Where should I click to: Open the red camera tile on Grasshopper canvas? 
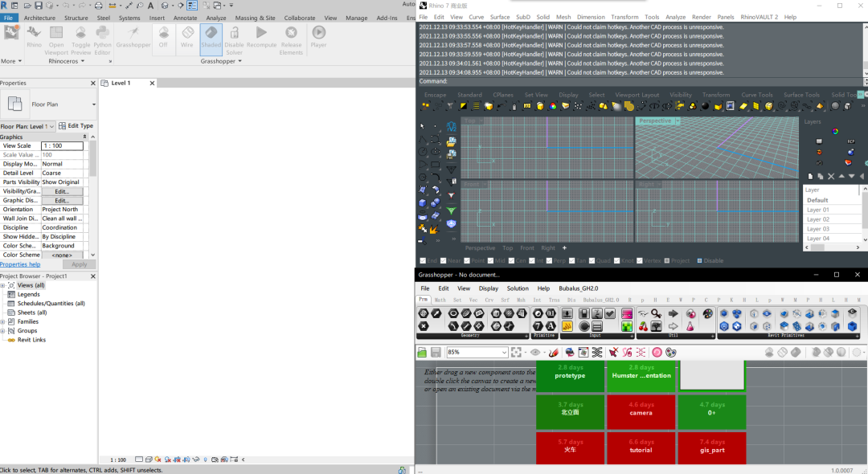641,413
